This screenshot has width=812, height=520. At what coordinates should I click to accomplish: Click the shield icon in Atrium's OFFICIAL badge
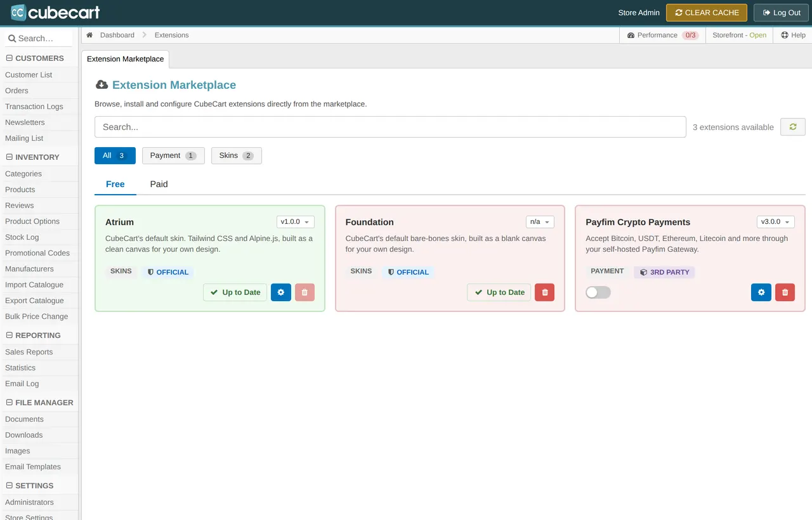coord(150,272)
